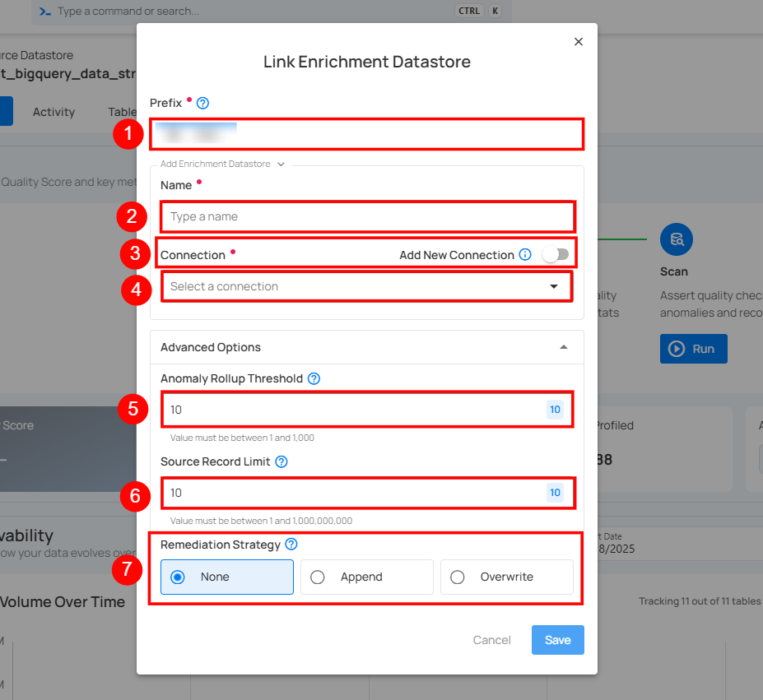763x700 pixels.
Task: Click the Anomaly Rollup Threshold help icon
Action: point(313,379)
